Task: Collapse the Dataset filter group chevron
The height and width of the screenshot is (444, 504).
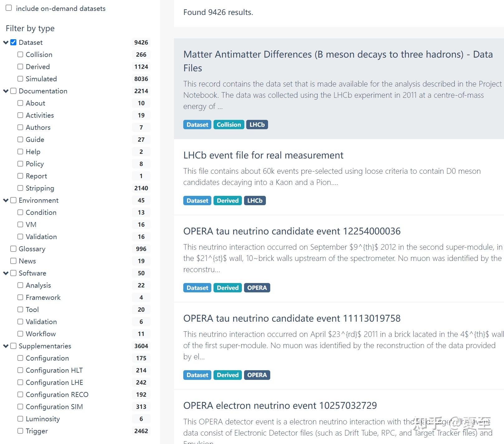Action: [6, 42]
